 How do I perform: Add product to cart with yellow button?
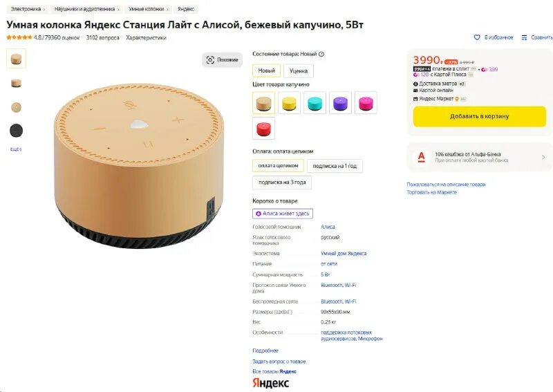coord(479,116)
